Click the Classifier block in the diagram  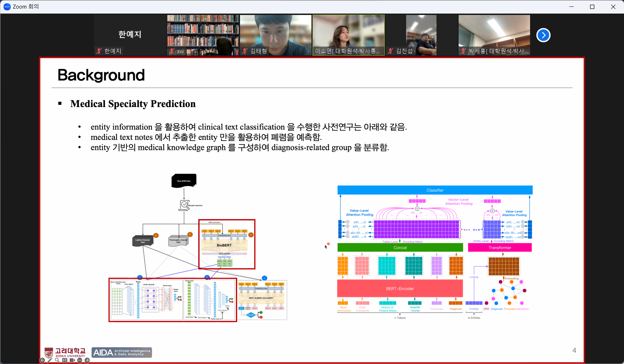point(435,190)
